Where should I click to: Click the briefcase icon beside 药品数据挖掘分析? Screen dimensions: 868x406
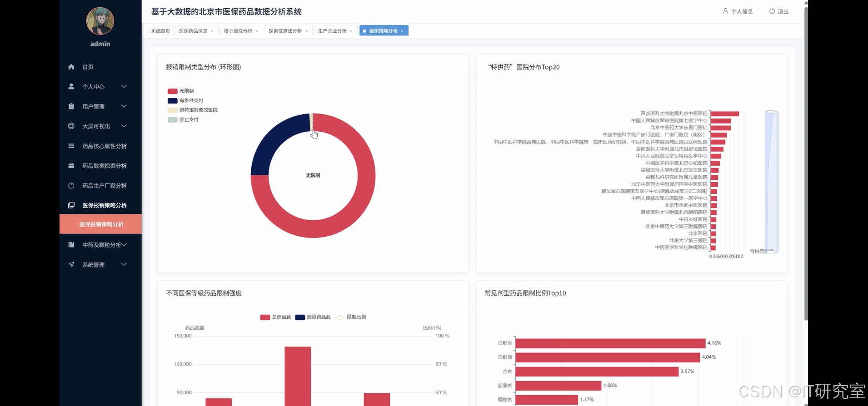pos(71,166)
